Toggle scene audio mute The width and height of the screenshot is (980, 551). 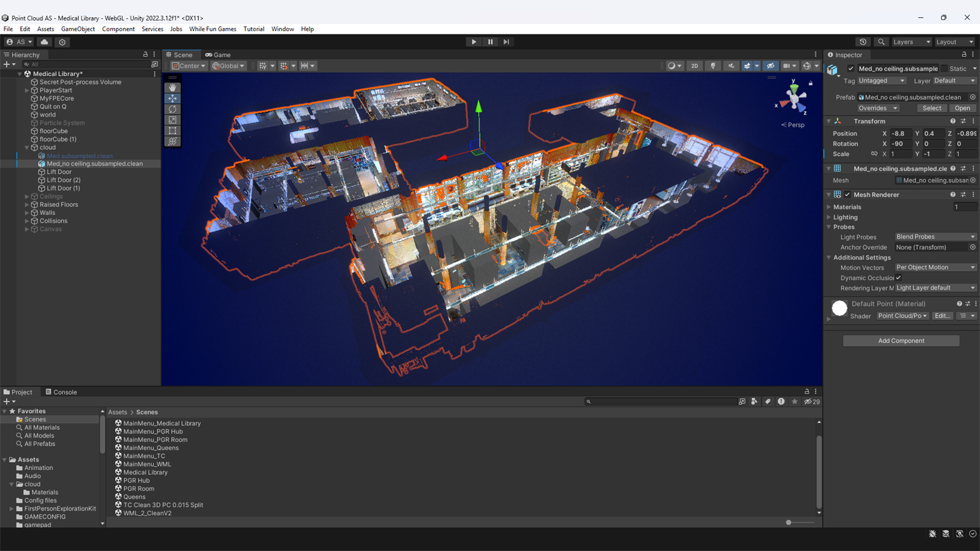(731, 66)
